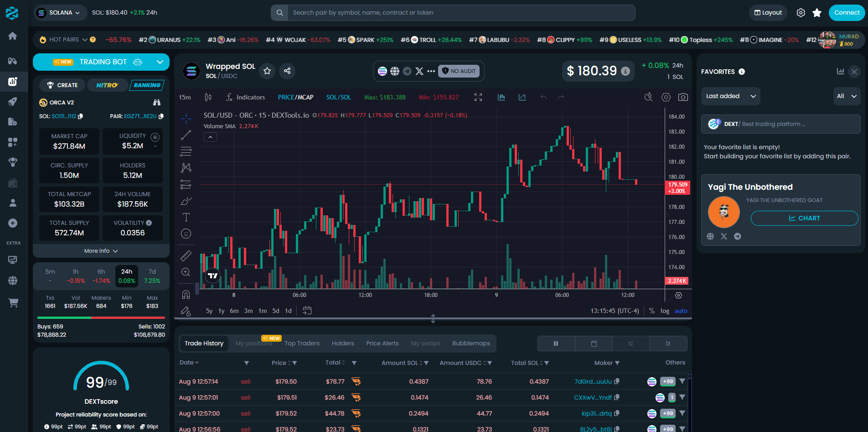Switch to the Bubblemaps tab
This screenshot has width=868, height=432.
click(471, 343)
